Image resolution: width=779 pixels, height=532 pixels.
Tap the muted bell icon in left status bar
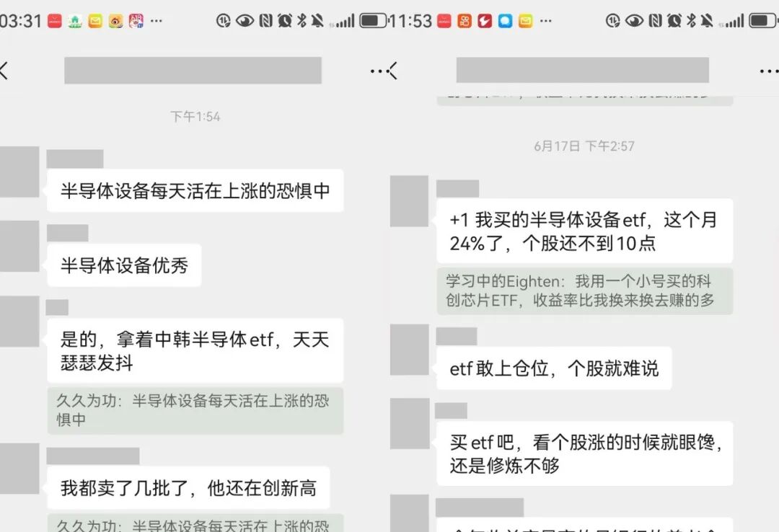coord(317,21)
